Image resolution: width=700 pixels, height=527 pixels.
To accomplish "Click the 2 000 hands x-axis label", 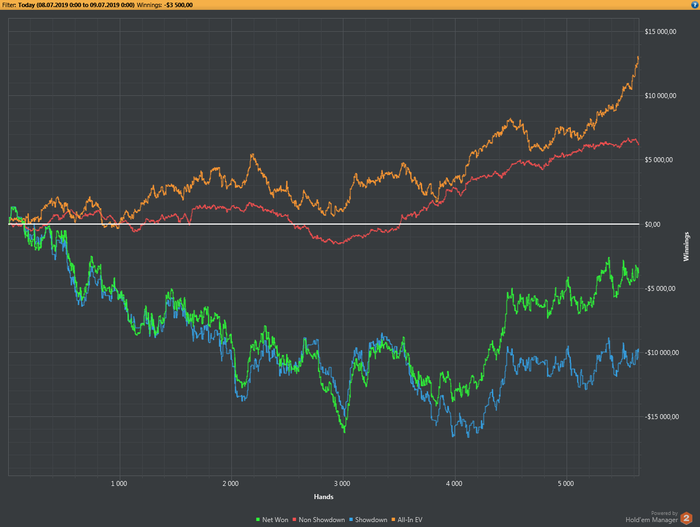I will 230,483.
